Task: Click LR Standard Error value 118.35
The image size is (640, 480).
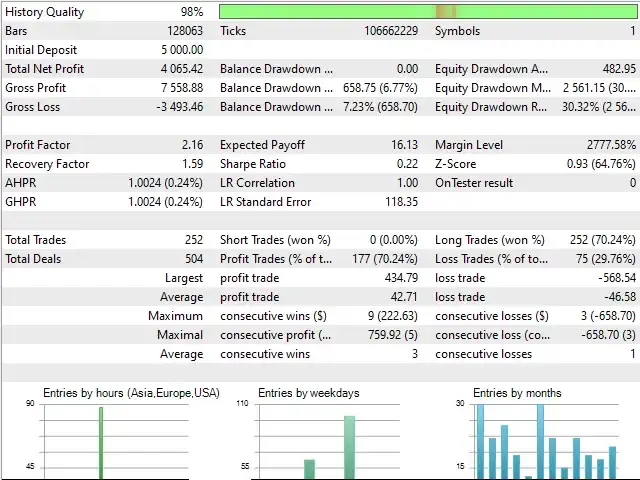Action: (402, 202)
